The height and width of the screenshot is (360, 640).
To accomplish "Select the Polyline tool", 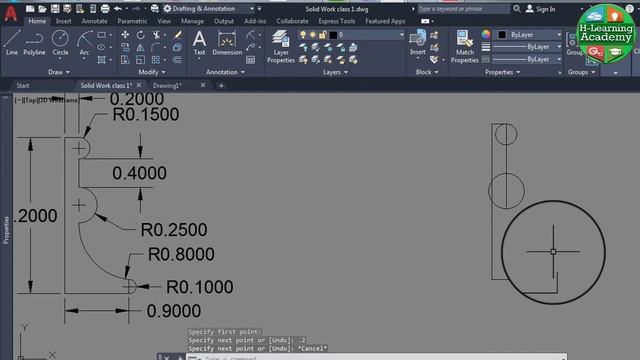I will pyautogui.click(x=34, y=43).
